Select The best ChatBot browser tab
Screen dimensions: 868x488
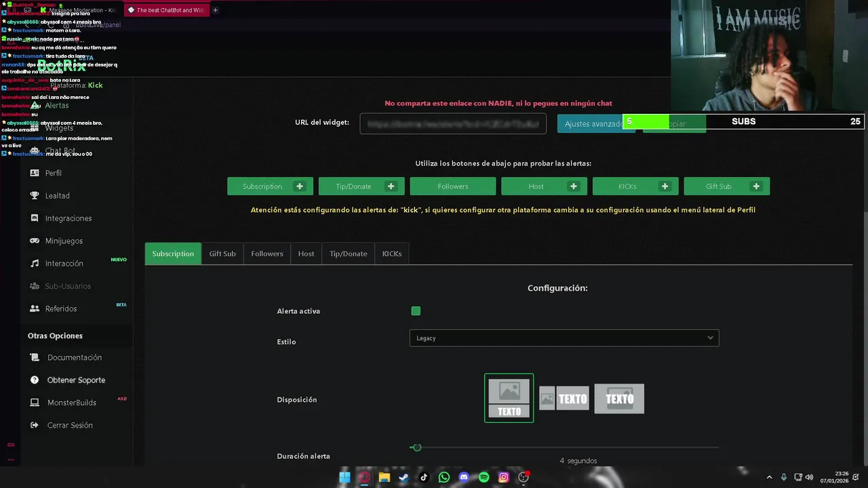pos(166,10)
